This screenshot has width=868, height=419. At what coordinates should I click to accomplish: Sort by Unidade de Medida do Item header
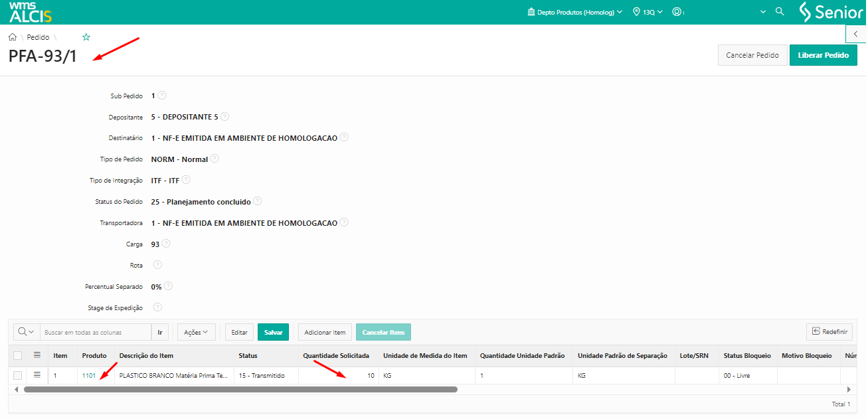(x=425, y=356)
